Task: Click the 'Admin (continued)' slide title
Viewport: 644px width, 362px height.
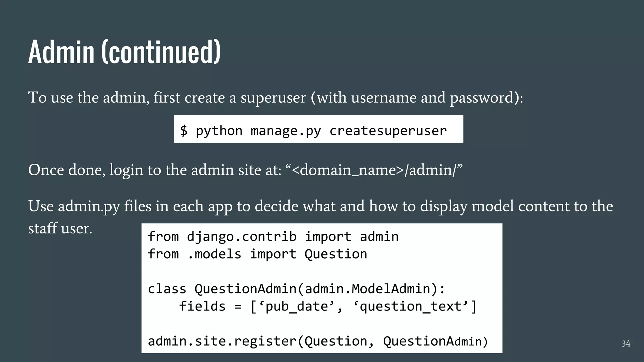Action: point(124,52)
